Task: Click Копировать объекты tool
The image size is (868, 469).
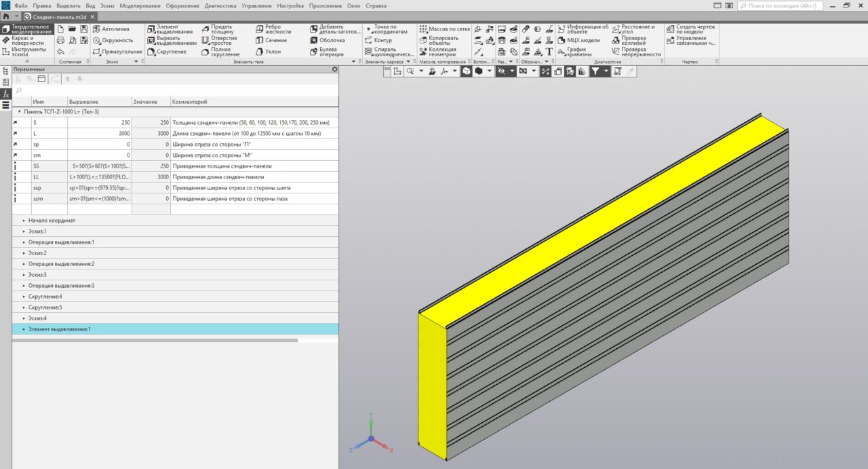Action: coord(439,40)
